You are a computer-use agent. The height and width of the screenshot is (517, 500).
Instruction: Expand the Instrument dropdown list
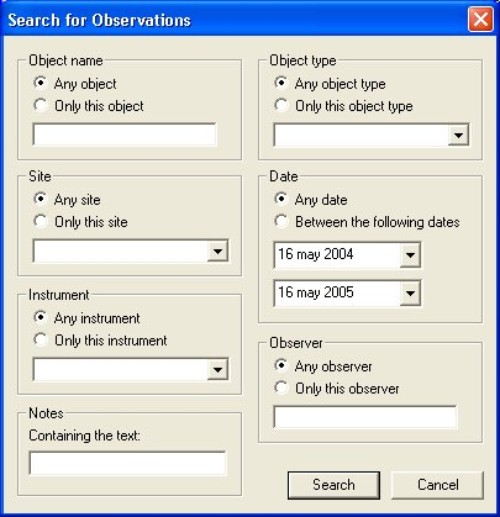pyautogui.click(x=218, y=369)
